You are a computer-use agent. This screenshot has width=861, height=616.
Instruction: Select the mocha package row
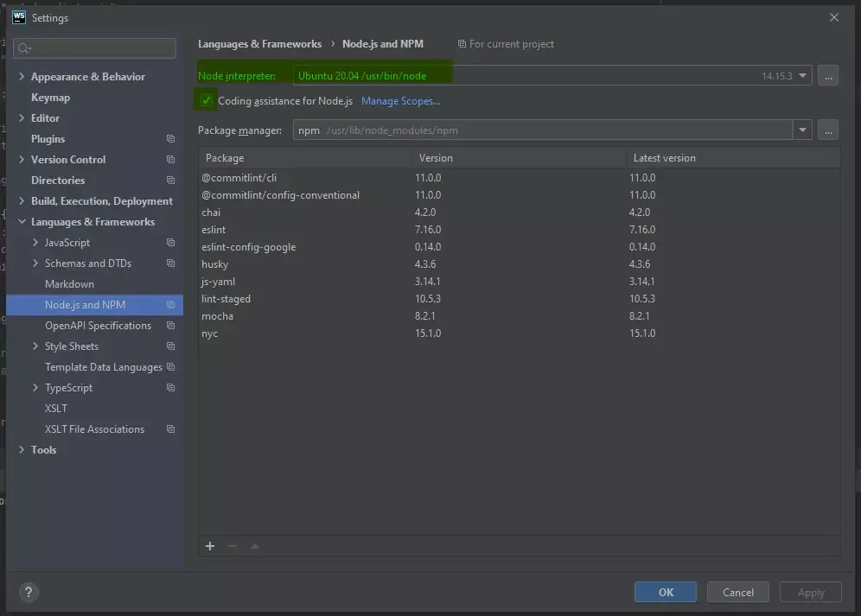[x=519, y=316]
